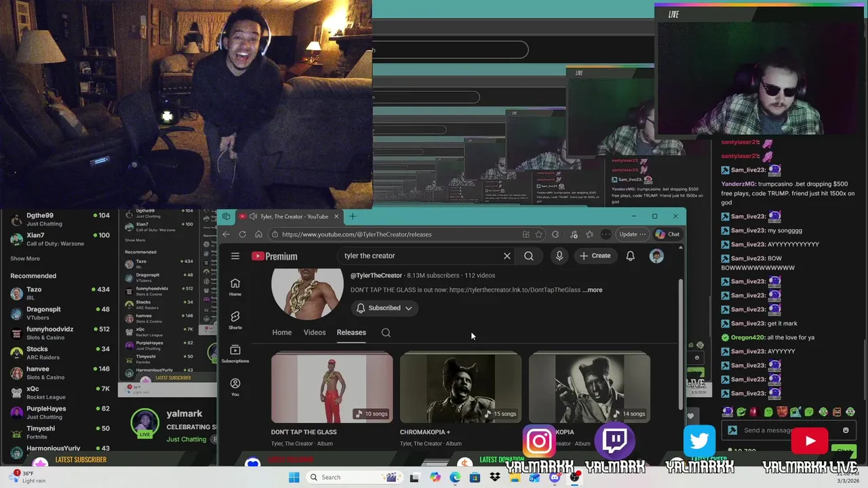Clear the YouTube search box with the X

click(x=507, y=256)
